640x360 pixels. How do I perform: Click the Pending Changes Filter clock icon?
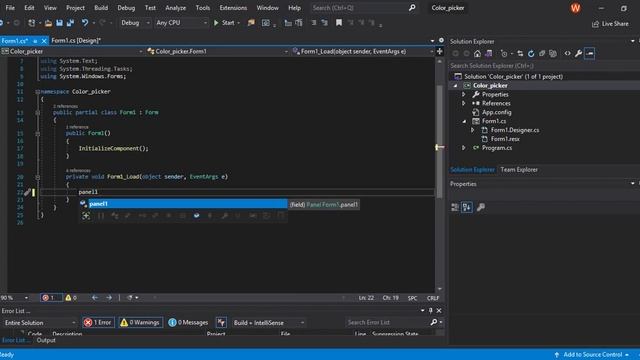(x=504, y=53)
